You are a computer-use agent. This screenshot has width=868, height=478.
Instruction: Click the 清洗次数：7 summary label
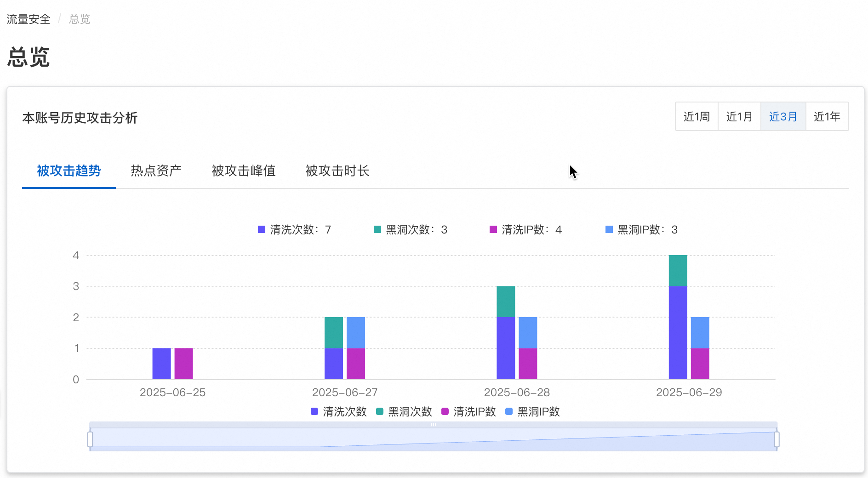(x=294, y=230)
